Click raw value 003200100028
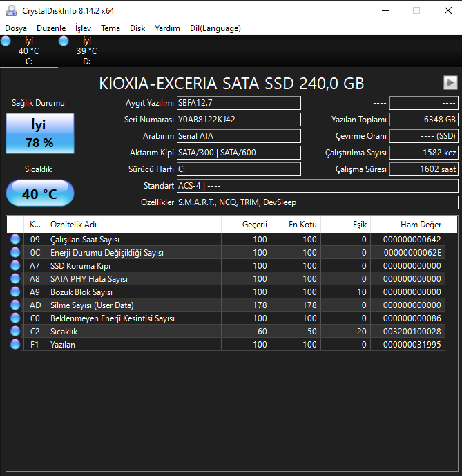 (412, 331)
